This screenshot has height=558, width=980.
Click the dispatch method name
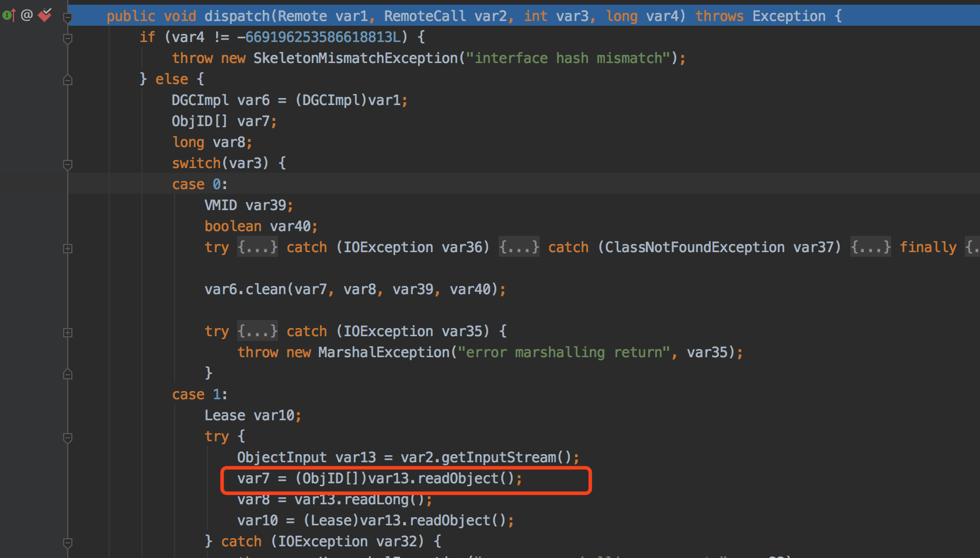click(x=237, y=16)
